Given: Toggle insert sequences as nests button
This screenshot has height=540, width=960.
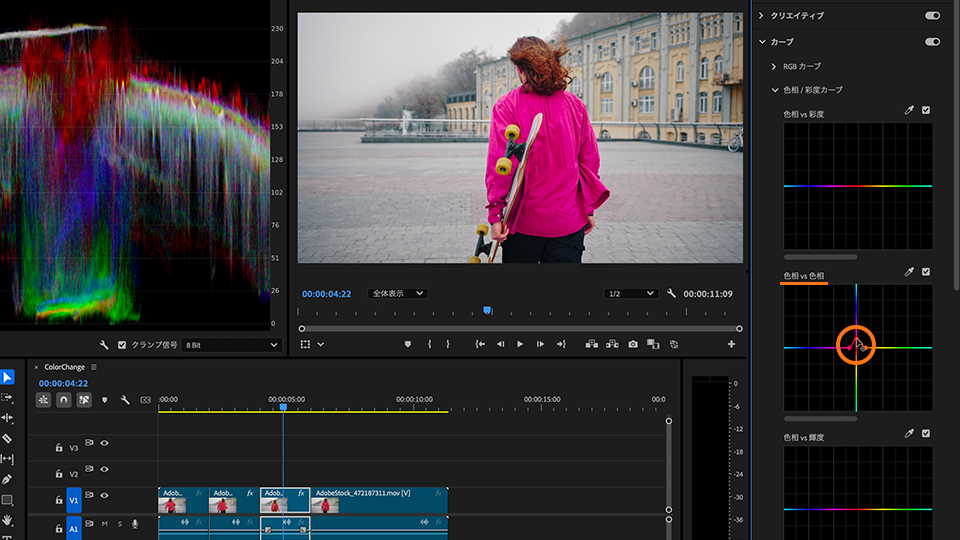Looking at the screenshot, I should click(43, 400).
